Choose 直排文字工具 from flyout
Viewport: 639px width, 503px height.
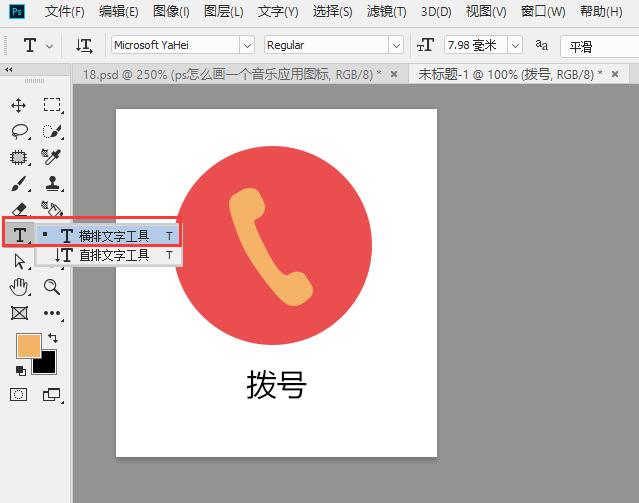(x=108, y=255)
